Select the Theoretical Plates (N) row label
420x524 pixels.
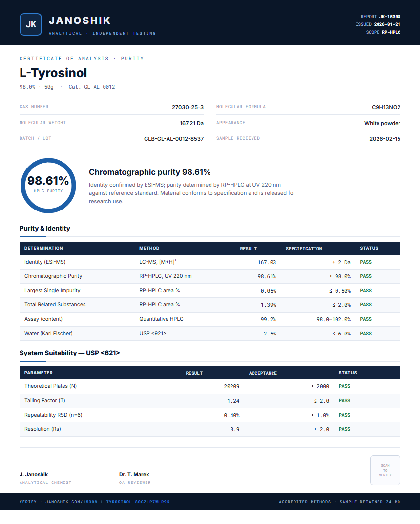coord(50,386)
